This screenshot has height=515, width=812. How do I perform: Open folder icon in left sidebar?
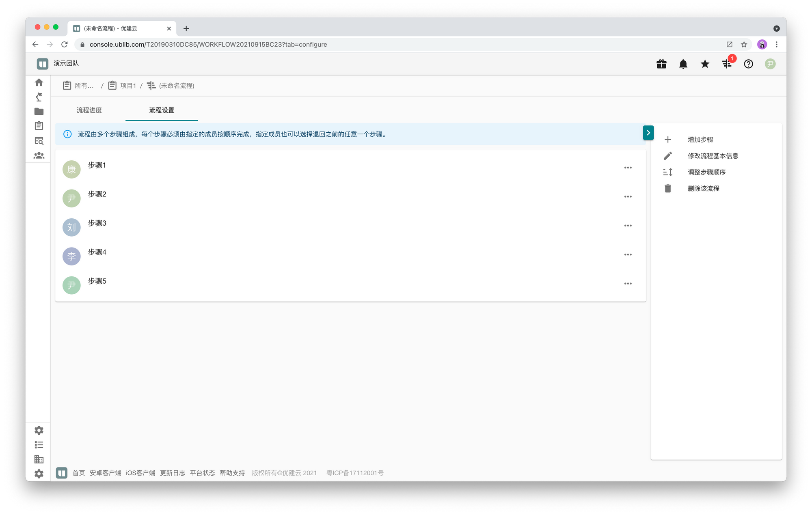coord(39,112)
